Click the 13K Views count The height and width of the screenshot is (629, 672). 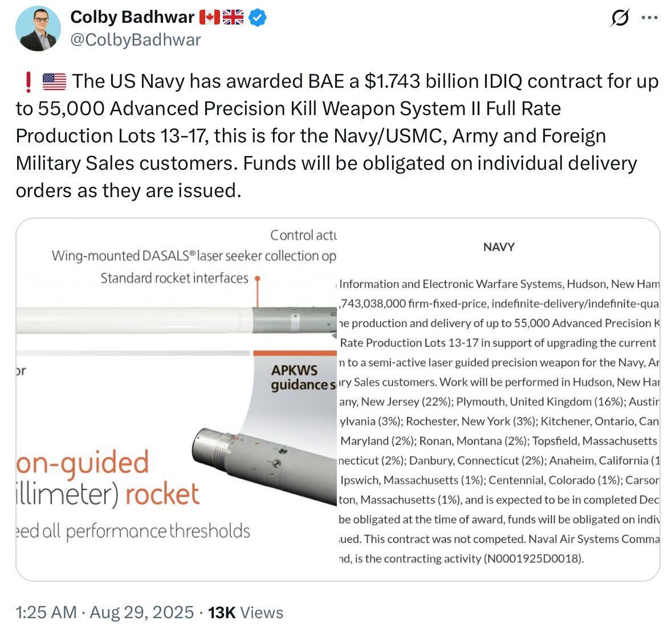246,612
